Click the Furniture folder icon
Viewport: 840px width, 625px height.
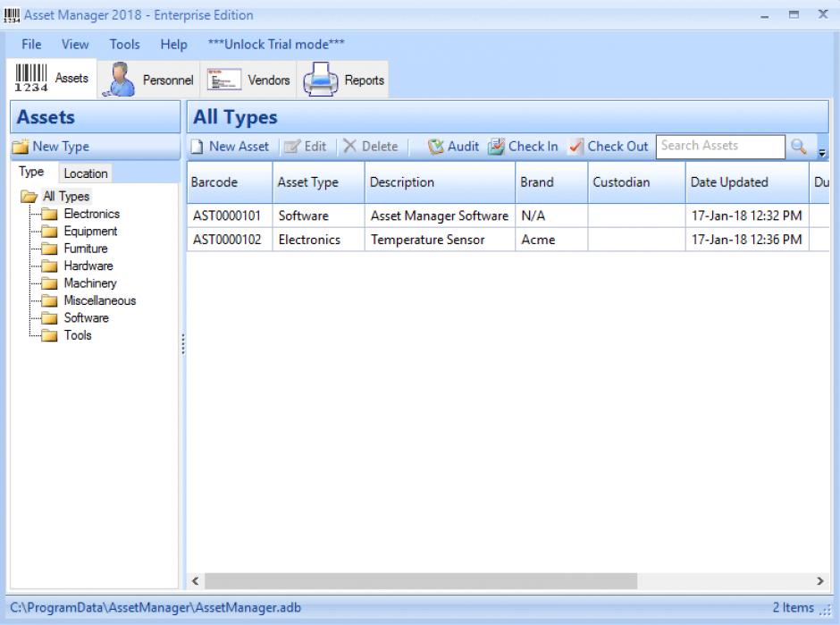(49, 249)
